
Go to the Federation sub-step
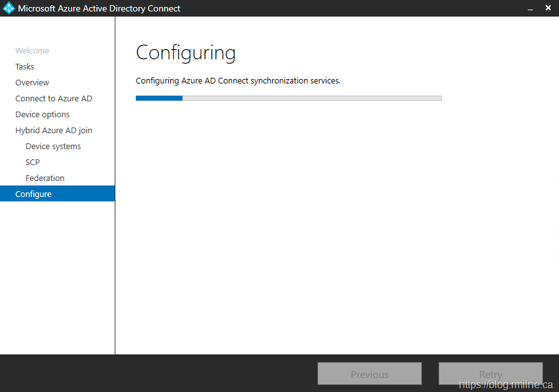tap(45, 178)
